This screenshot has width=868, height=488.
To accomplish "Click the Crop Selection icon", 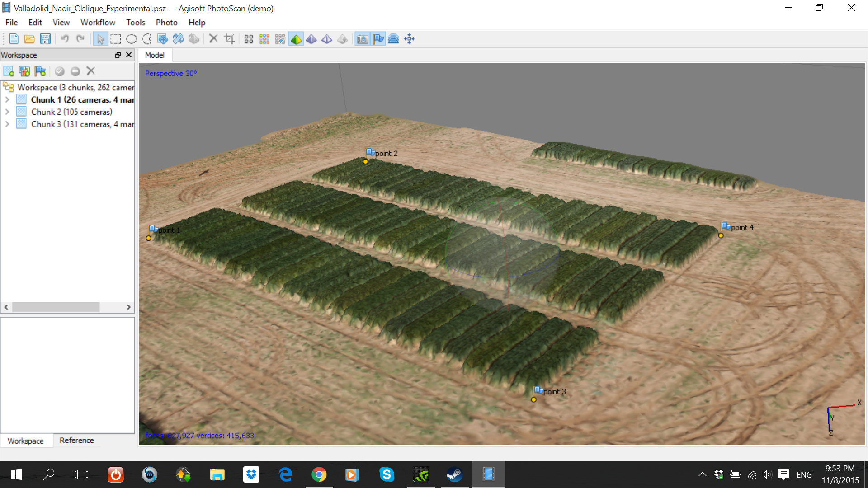I will click(x=230, y=39).
